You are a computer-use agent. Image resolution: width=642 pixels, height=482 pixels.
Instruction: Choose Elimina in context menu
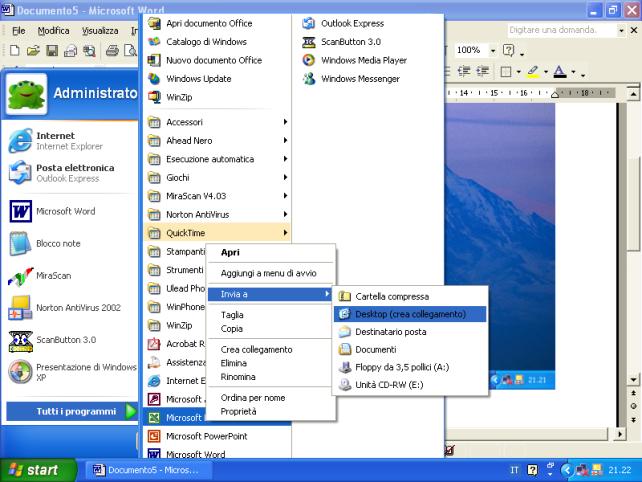270,363
